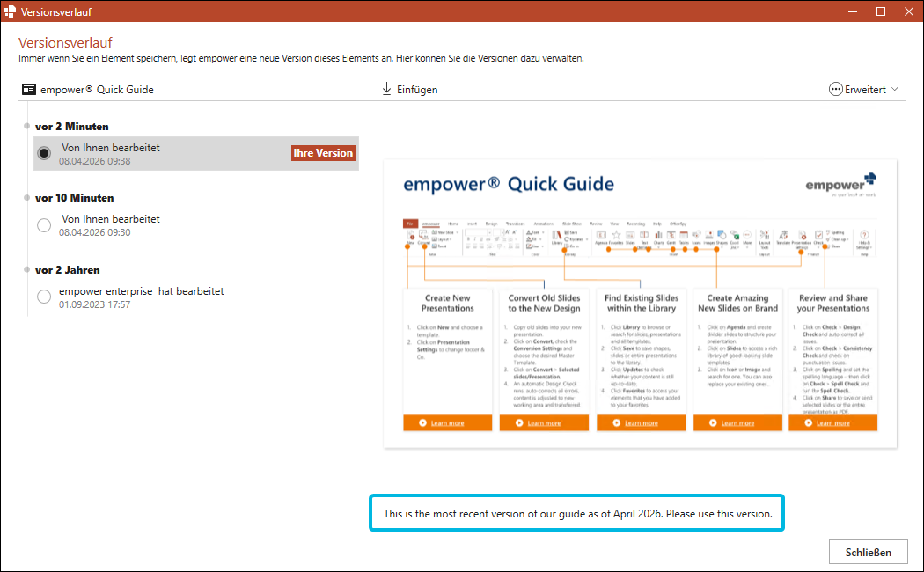Viewport: 924px width, 572px height.
Task: Click the slide preview thumbnail
Action: pyautogui.click(x=640, y=304)
